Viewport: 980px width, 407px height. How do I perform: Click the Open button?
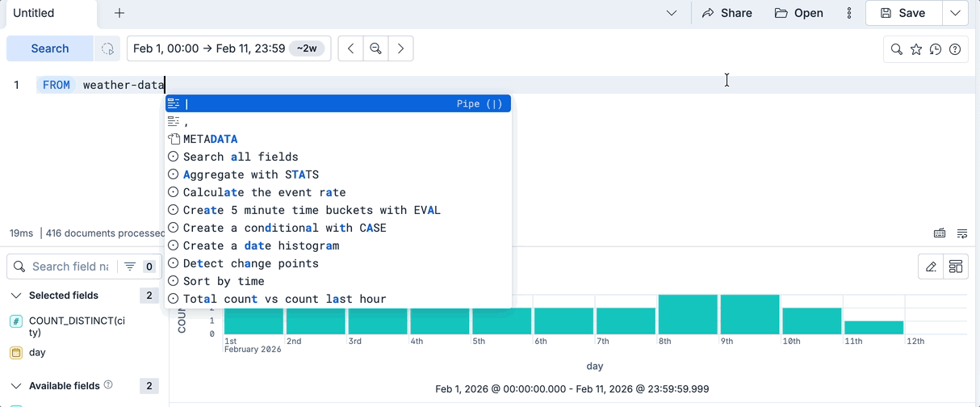799,13
